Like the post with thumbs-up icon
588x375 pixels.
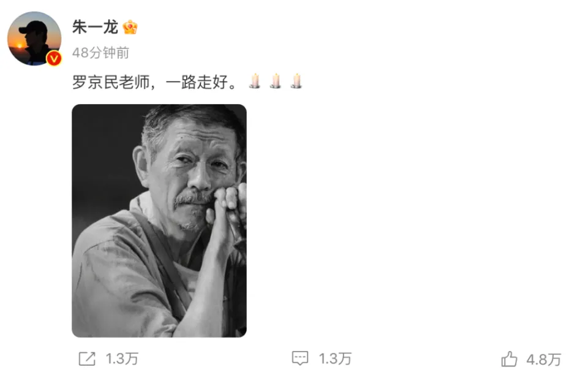click(x=509, y=359)
